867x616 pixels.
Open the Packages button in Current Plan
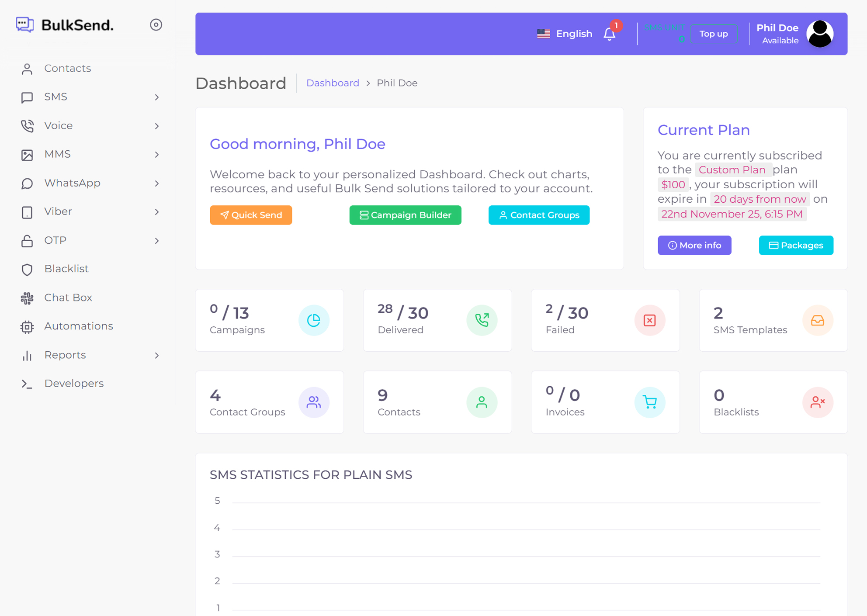796,246
